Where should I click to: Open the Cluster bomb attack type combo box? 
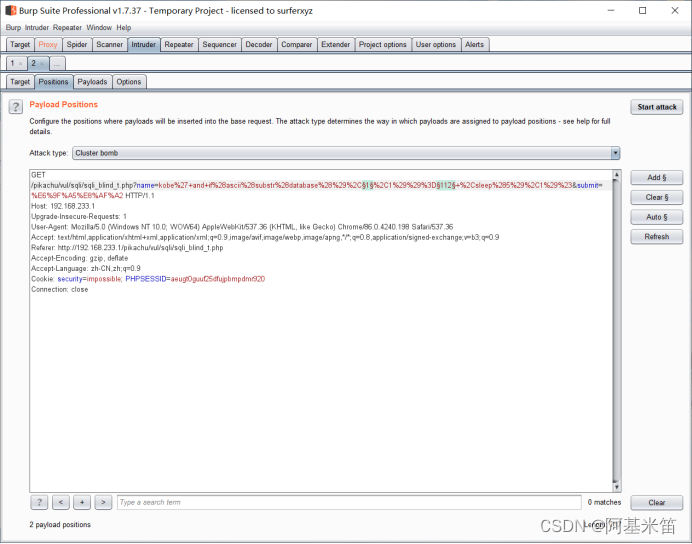click(346, 153)
